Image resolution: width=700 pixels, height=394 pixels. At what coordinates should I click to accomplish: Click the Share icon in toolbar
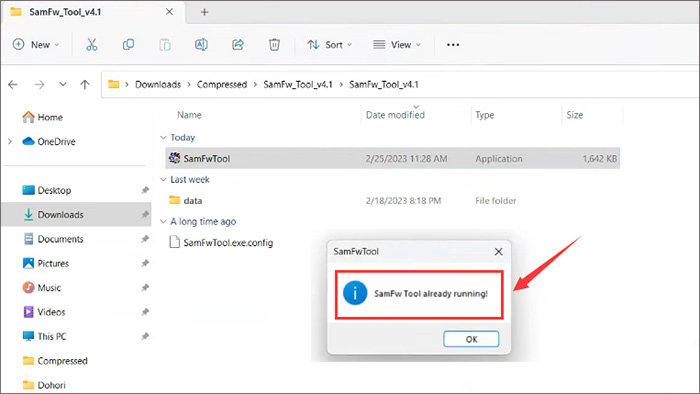pyautogui.click(x=238, y=45)
